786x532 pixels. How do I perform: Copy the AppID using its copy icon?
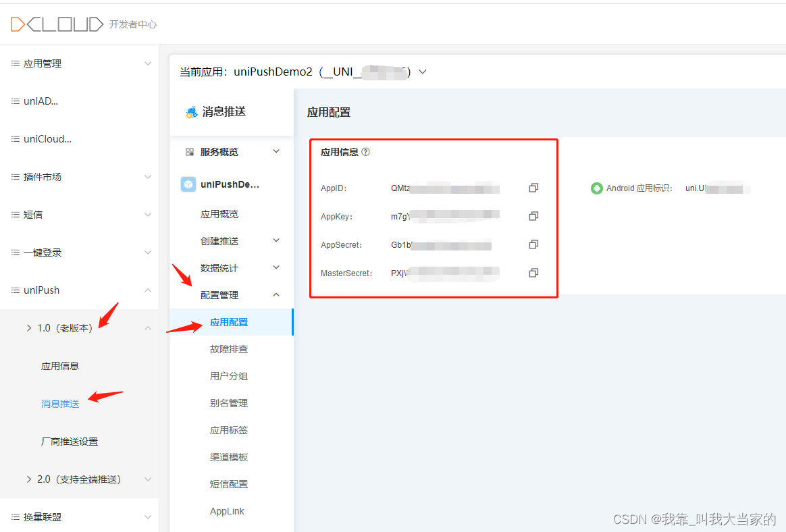[x=533, y=188]
